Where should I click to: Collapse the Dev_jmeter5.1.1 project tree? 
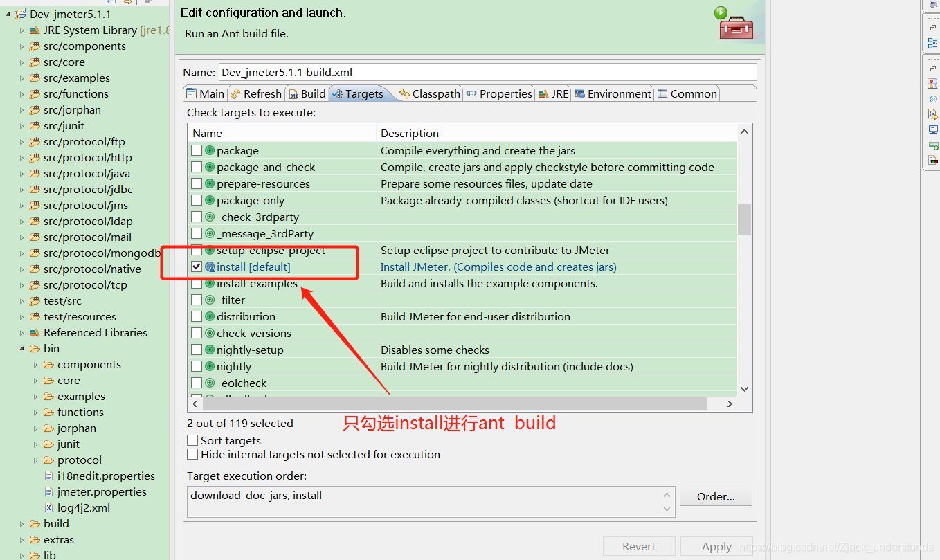pyautogui.click(x=8, y=15)
